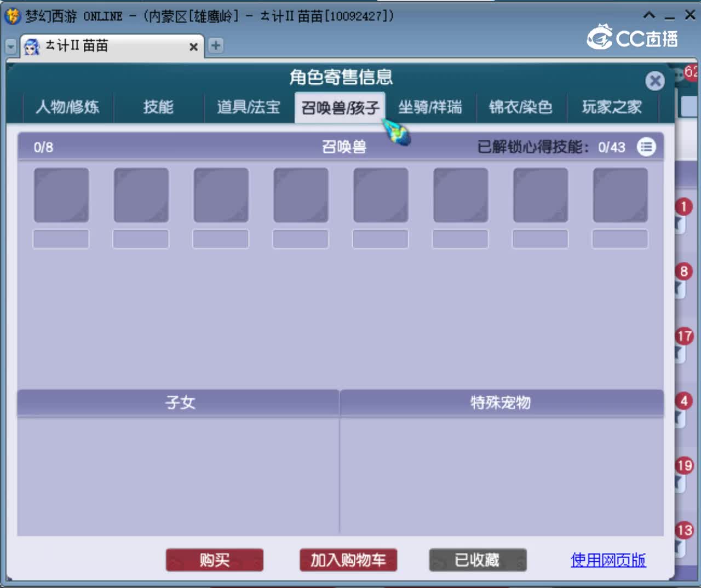Select the last summon slot in the row
Image resolution: width=701 pixels, height=588 pixels.
click(620, 194)
